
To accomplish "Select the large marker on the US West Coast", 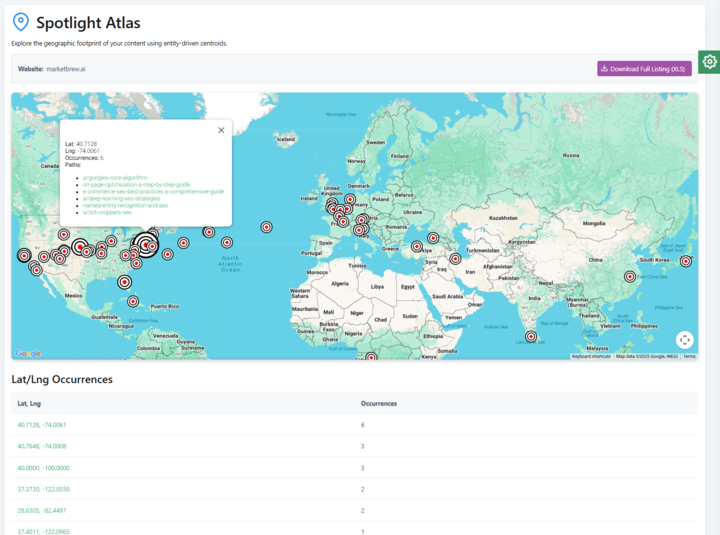I will 24,255.
